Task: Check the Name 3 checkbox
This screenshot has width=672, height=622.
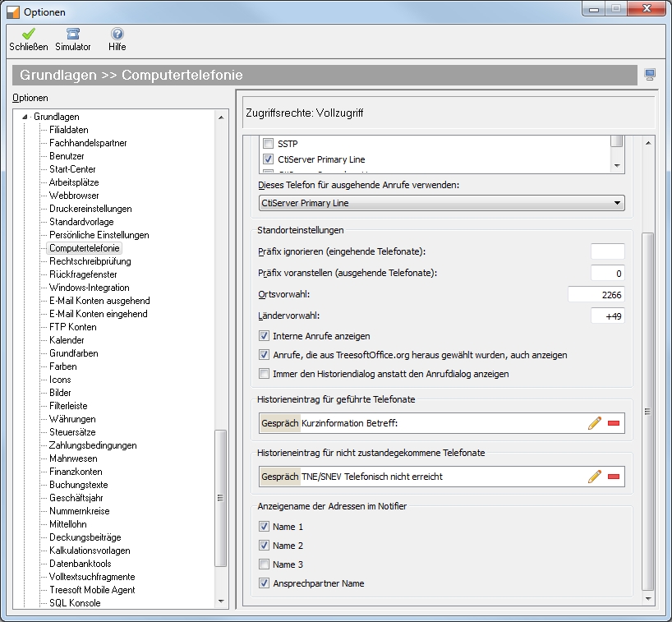Action: [265, 564]
